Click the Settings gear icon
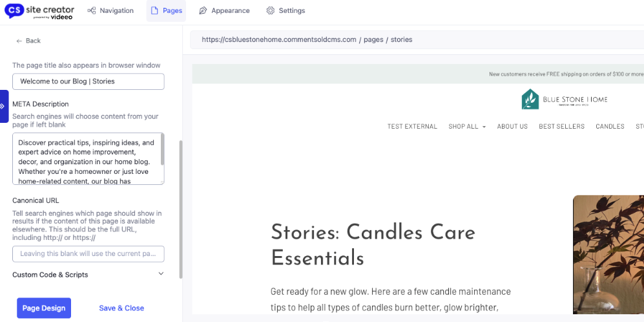 point(271,11)
